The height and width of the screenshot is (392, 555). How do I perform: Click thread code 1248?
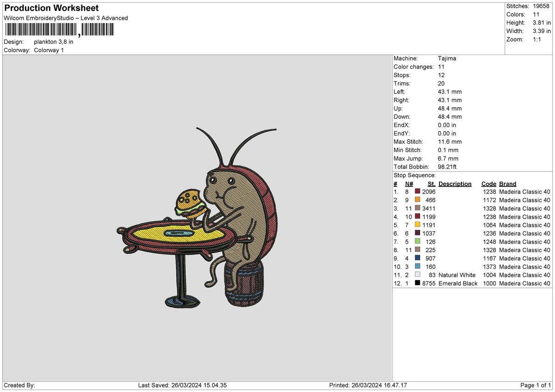(x=489, y=241)
